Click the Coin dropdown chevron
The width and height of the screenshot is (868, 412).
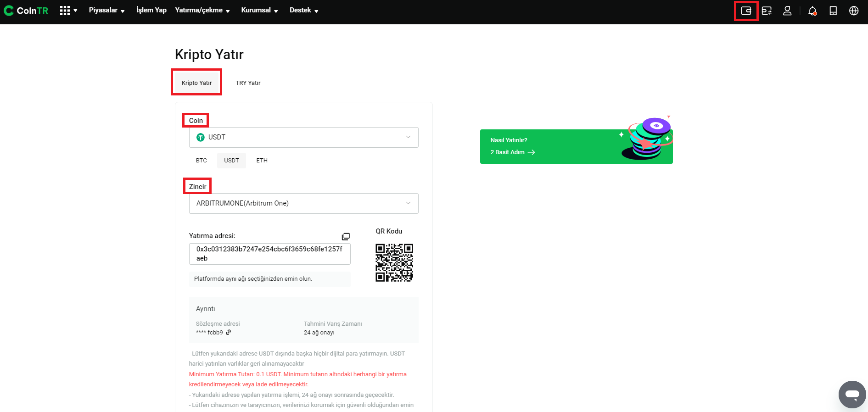(x=408, y=137)
